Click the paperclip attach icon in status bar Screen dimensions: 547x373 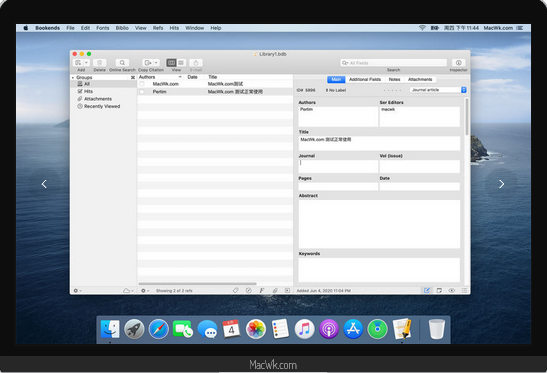pyautogui.click(x=275, y=290)
